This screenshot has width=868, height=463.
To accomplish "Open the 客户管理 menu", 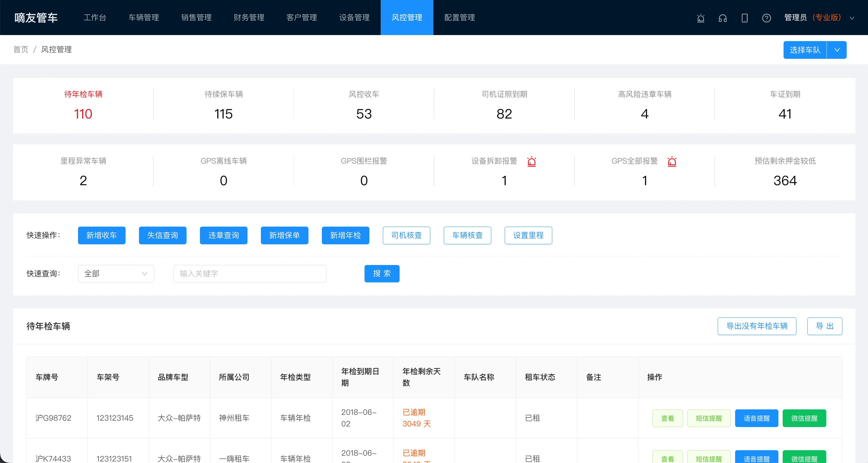I will pyautogui.click(x=301, y=17).
